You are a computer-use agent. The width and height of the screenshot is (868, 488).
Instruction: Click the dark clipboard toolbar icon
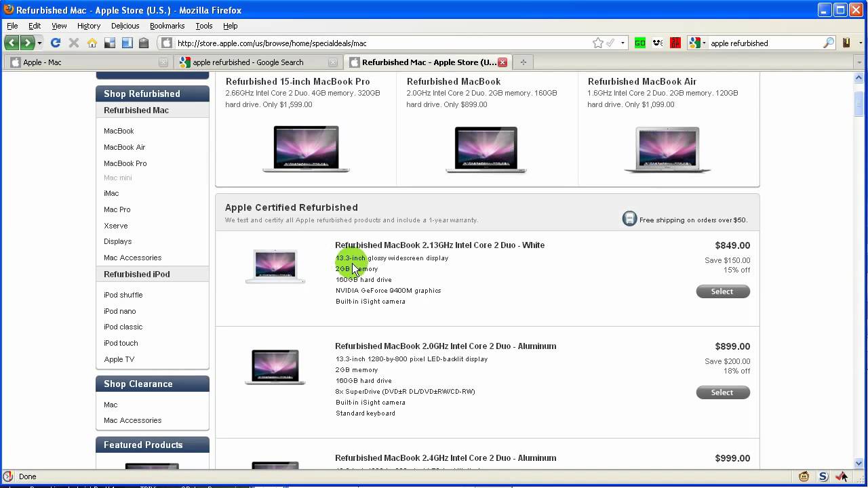144,43
